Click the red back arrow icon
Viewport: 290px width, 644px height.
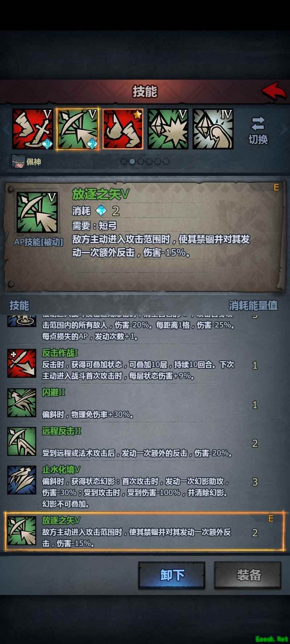274,91
